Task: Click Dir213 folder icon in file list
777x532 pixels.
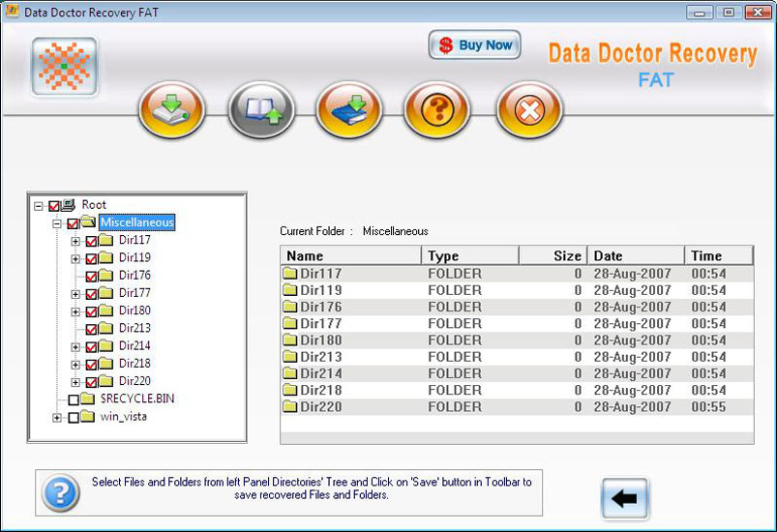Action: point(290,357)
